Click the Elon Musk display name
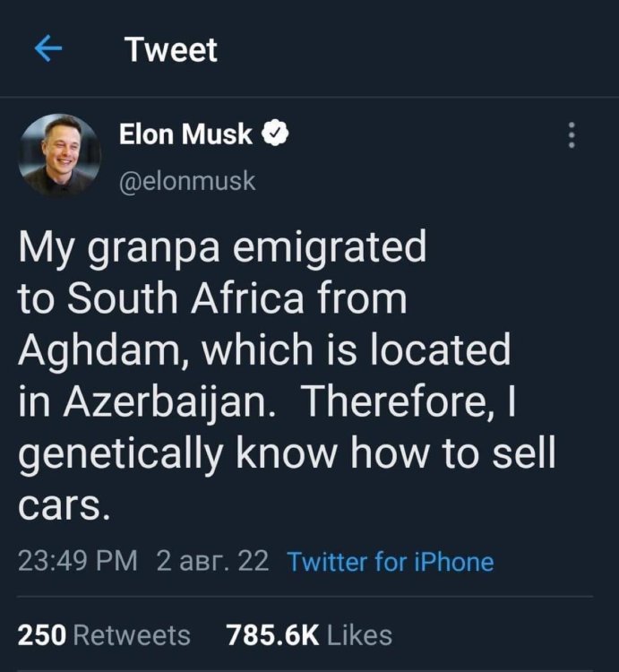The width and height of the screenshot is (619, 672). (x=186, y=134)
